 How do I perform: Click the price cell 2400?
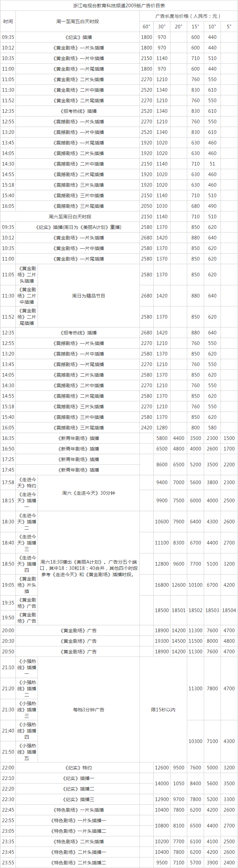[229, 863]
